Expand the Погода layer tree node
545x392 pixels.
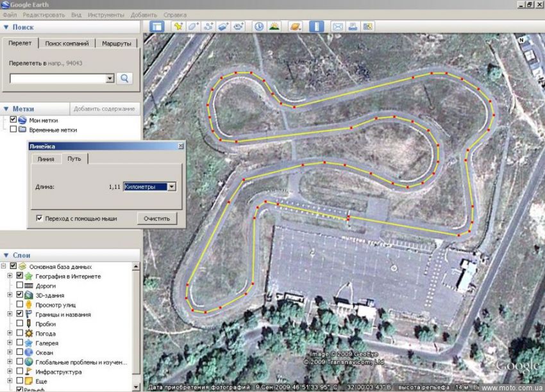tap(10, 334)
